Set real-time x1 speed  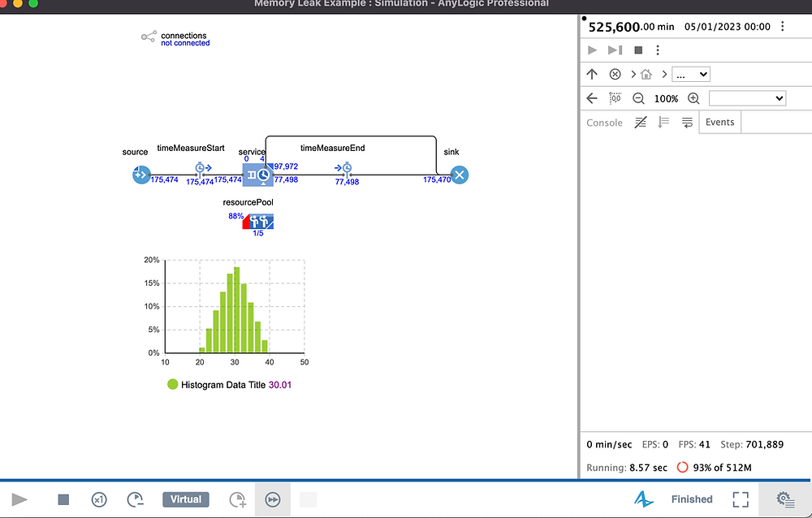coord(99,499)
